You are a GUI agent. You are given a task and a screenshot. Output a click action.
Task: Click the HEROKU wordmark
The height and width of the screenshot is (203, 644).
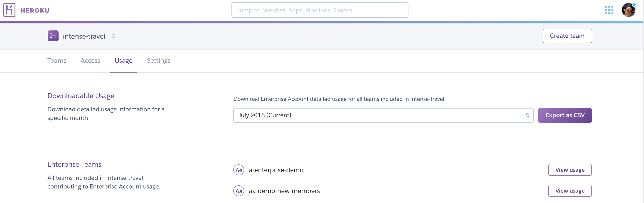(x=35, y=10)
